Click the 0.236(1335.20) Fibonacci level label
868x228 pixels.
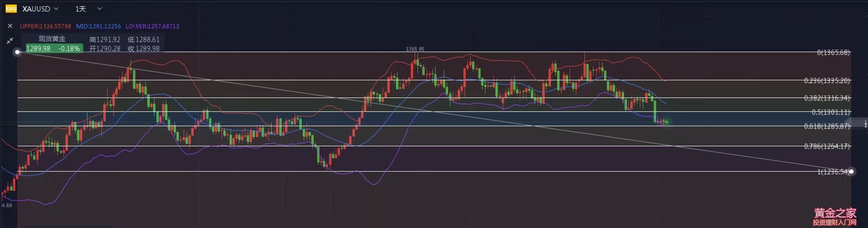pos(827,81)
